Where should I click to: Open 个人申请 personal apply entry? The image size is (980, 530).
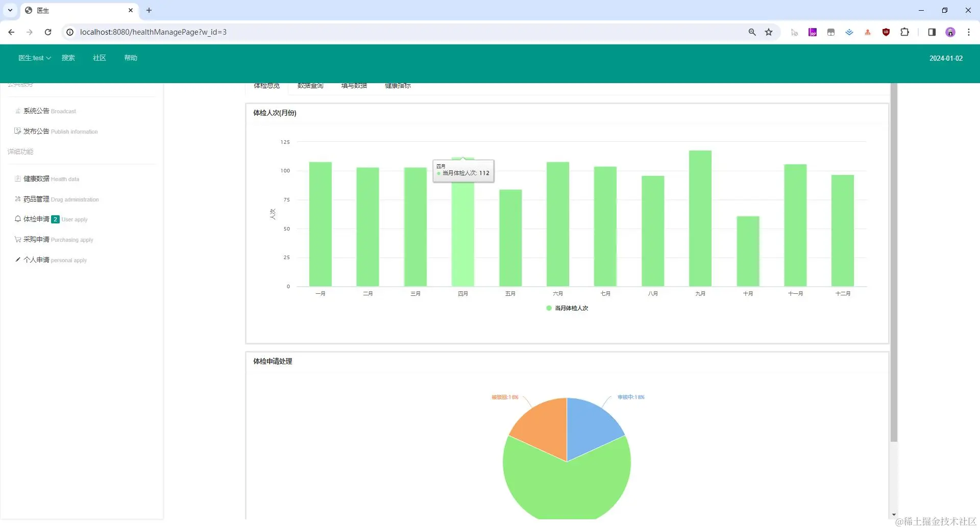[51, 260]
